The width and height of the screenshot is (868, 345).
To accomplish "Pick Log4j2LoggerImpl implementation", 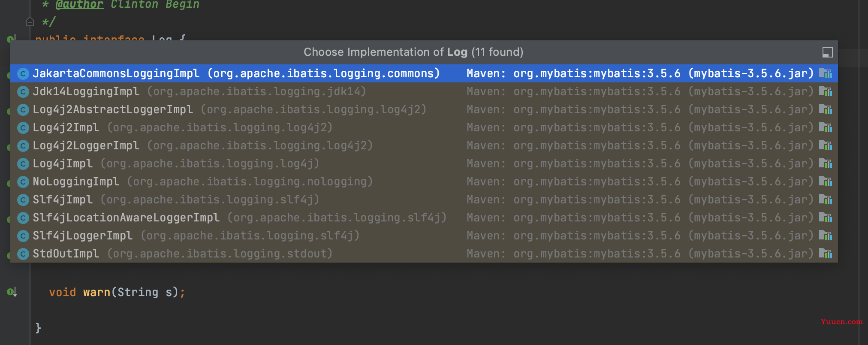I will (424, 145).
